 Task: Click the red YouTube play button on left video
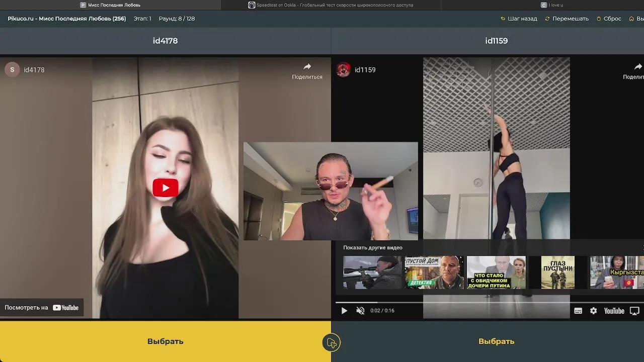165,188
